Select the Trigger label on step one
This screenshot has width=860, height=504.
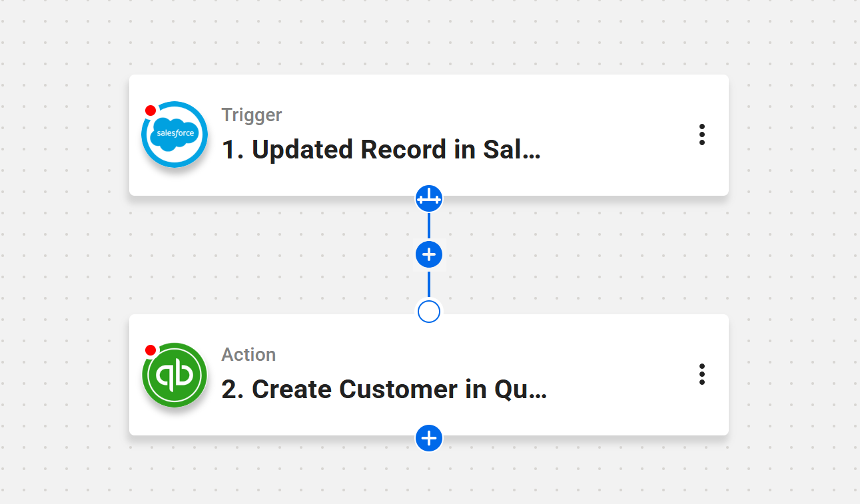click(252, 115)
